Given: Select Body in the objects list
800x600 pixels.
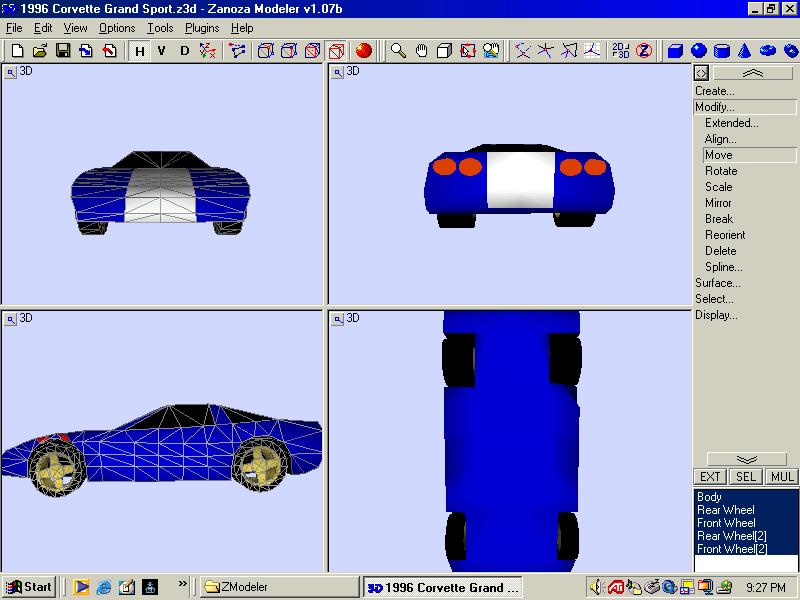Looking at the screenshot, I should pyautogui.click(x=709, y=497).
